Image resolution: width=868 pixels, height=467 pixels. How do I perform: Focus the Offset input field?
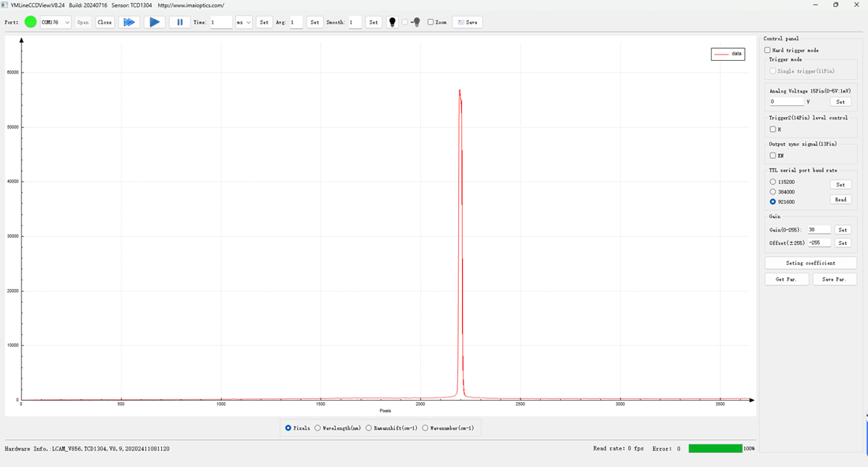pos(819,243)
